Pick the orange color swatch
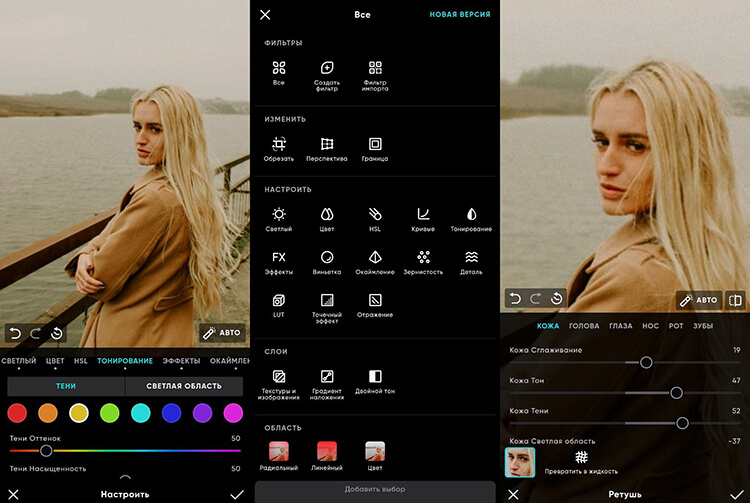 48,413
